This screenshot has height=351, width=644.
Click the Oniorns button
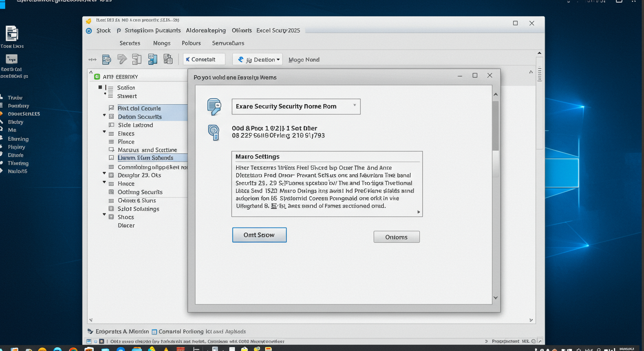tap(397, 237)
